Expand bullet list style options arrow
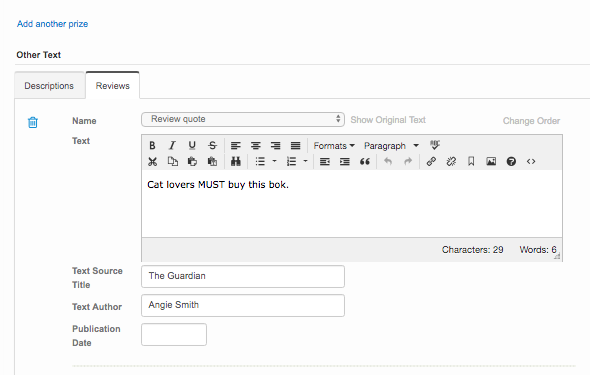Screen dimensions: 590x375 pos(275,161)
